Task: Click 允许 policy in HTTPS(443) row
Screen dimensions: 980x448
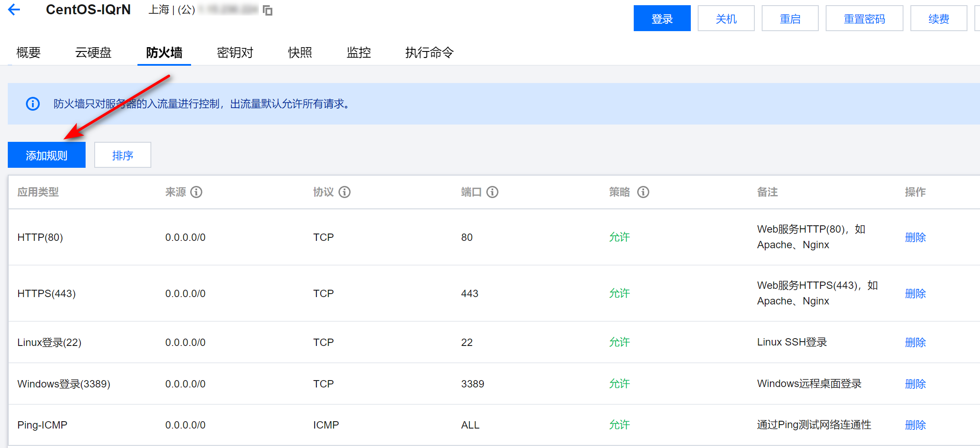Action: [619, 294]
